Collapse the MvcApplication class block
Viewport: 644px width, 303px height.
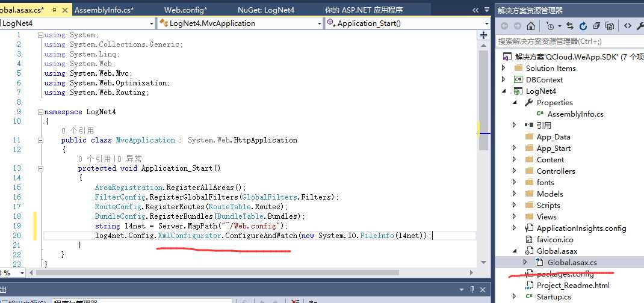click(x=40, y=140)
